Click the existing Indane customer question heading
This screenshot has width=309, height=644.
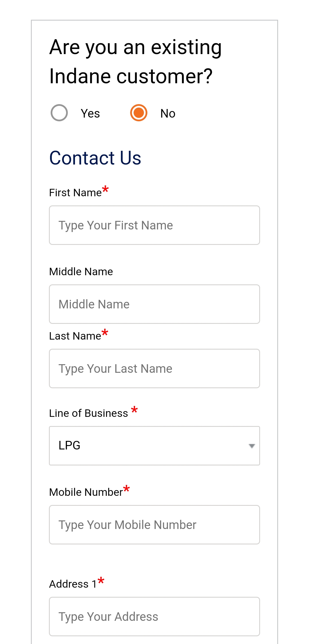(x=135, y=62)
